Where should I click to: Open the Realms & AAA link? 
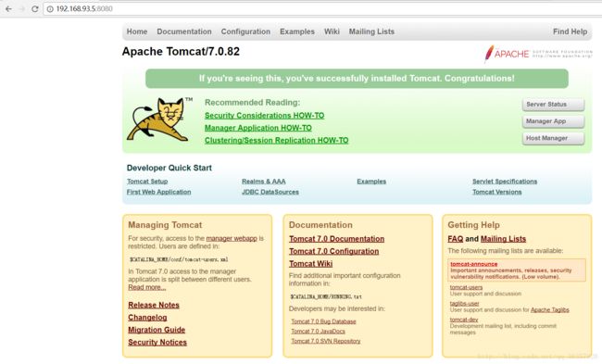pyautogui.click(x=264, y=182)
